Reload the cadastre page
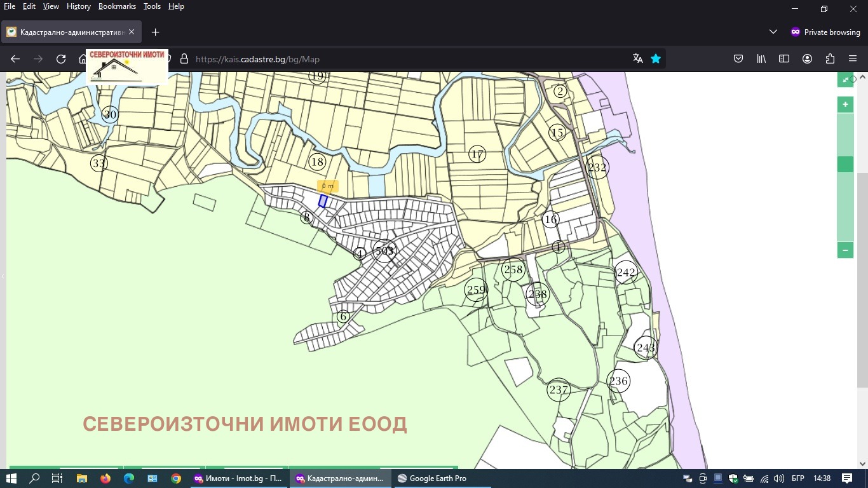The width and height of the screenshot is (868, 488). tap(61, 59)
